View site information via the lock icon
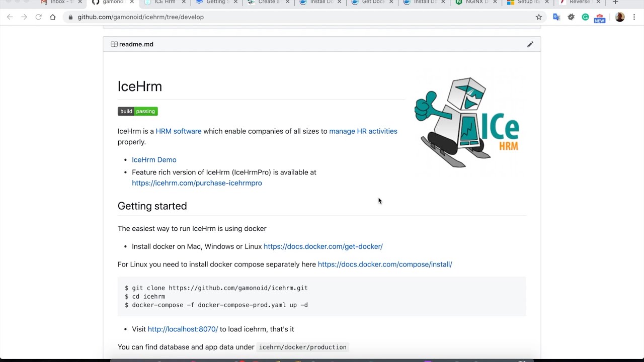 click(x=70, y=17)
